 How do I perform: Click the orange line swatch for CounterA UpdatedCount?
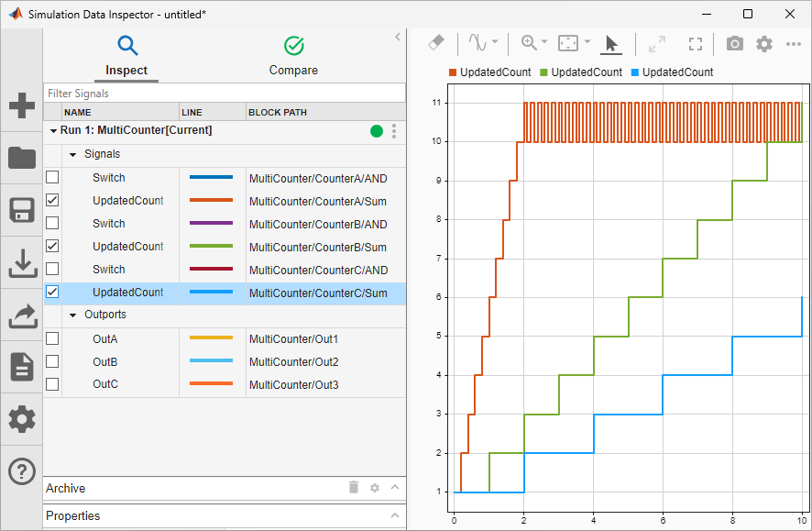click(212, 199)
